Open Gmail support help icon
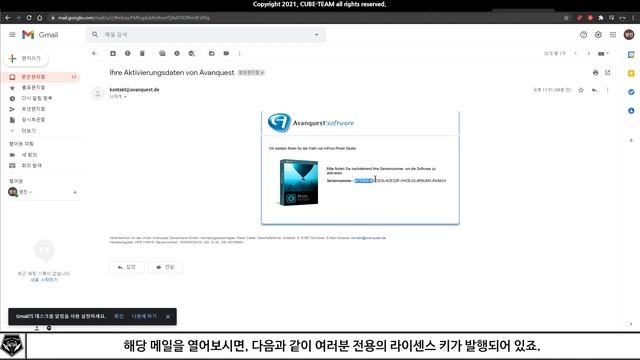The width and height of the screenshot is (640, 360). [583, 35]
